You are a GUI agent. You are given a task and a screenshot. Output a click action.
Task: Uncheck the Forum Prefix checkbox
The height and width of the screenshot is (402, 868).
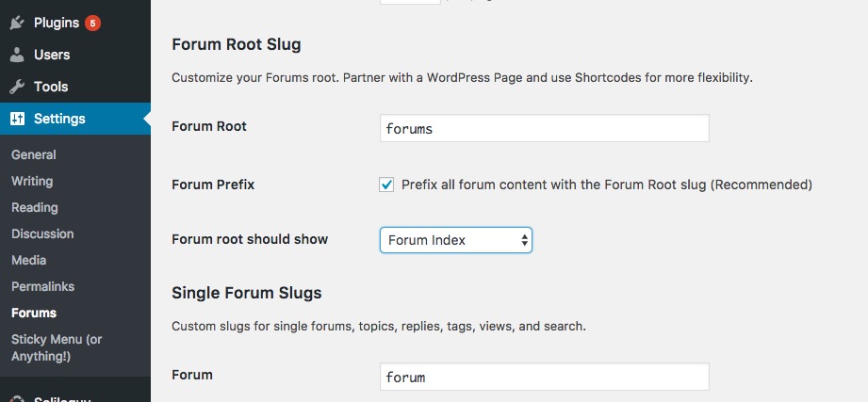coord(386,185)
